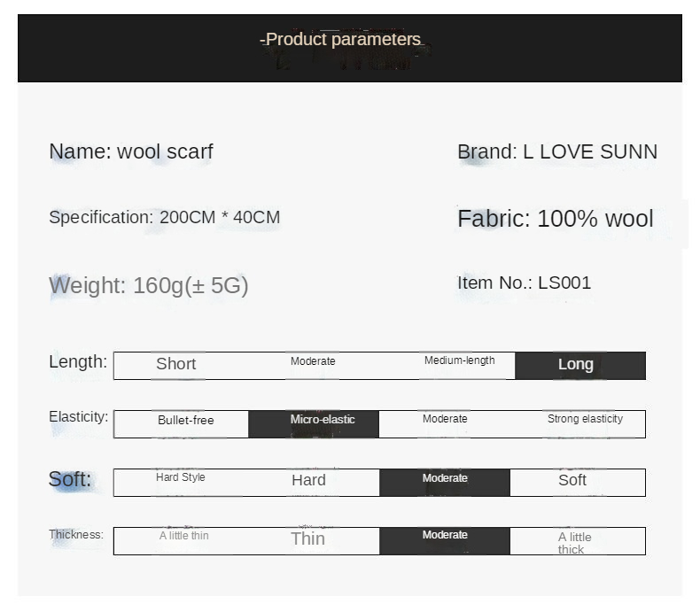Image resolution: width=700 pixels, height=612 pixels.
Task: Select the Short option in Length row
Action: click(176, 364)
